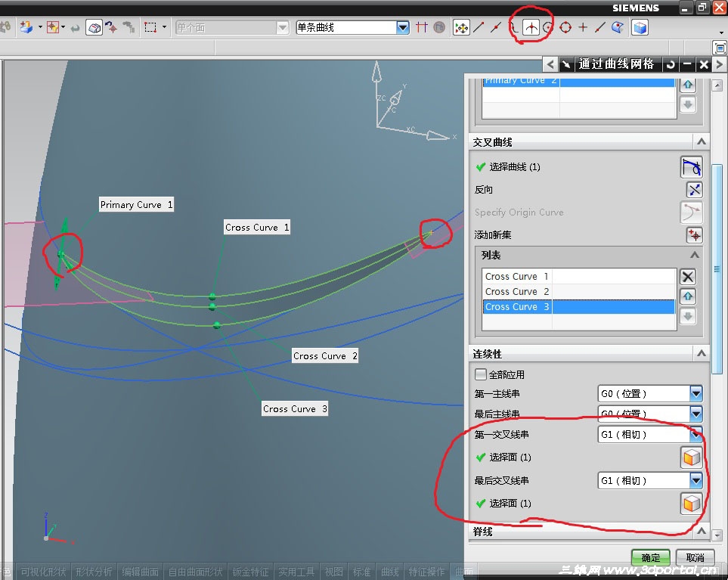Click the reset dialog icon in title bar

[671, 64]
